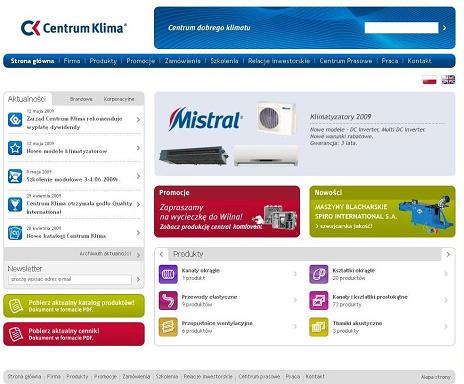Expand Szkolenie modułowe news chevron
Image resolution: width=464 pixels, height=384 pixels.
(x=138, y=176)
